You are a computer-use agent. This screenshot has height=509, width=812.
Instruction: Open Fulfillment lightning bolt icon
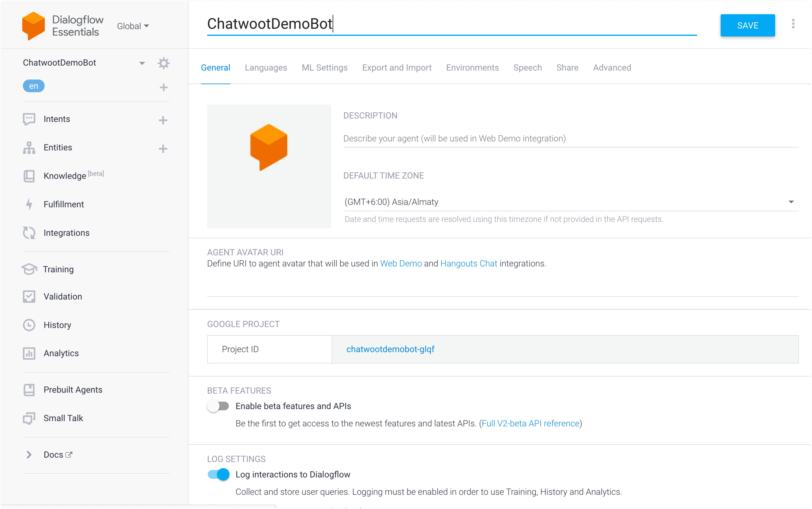pos(29,204)
